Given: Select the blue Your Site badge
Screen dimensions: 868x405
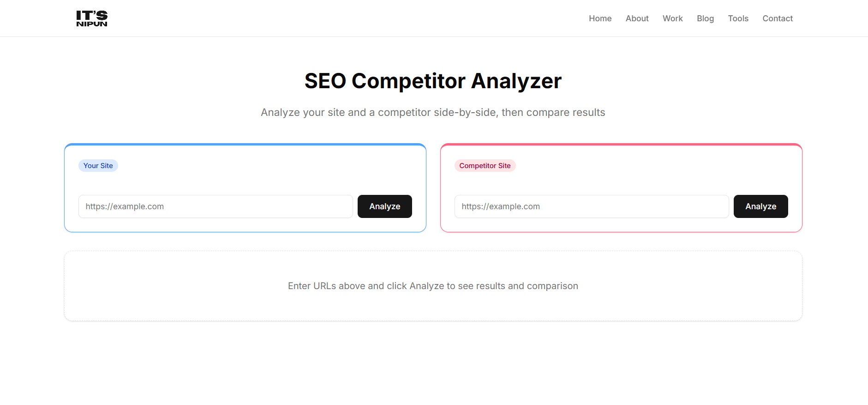Looking at the screenshot, I should (98, 165).
